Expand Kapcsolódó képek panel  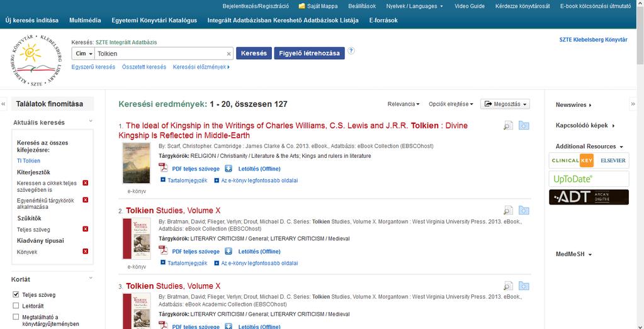pyautogui.click(x=585, y=126)
